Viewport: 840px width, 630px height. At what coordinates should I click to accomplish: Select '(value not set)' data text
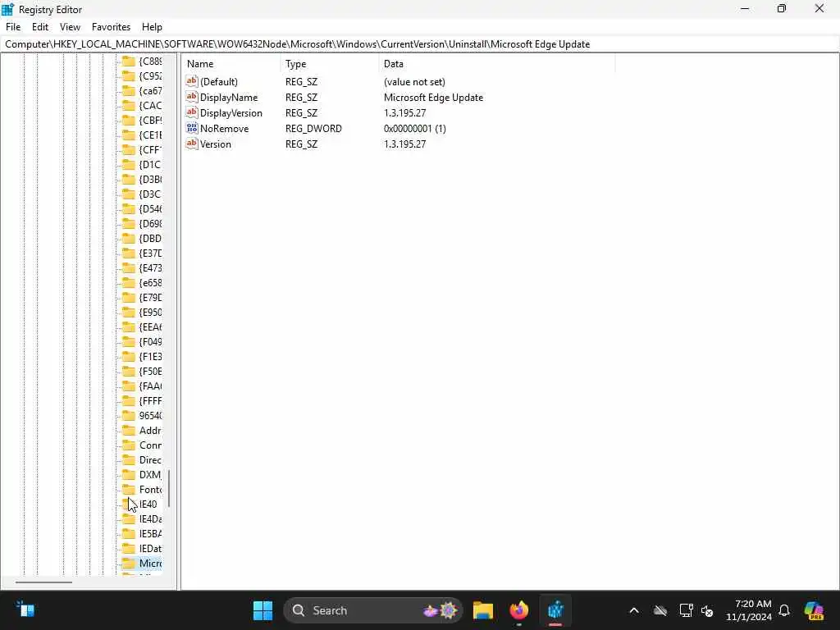coord(414,82)
